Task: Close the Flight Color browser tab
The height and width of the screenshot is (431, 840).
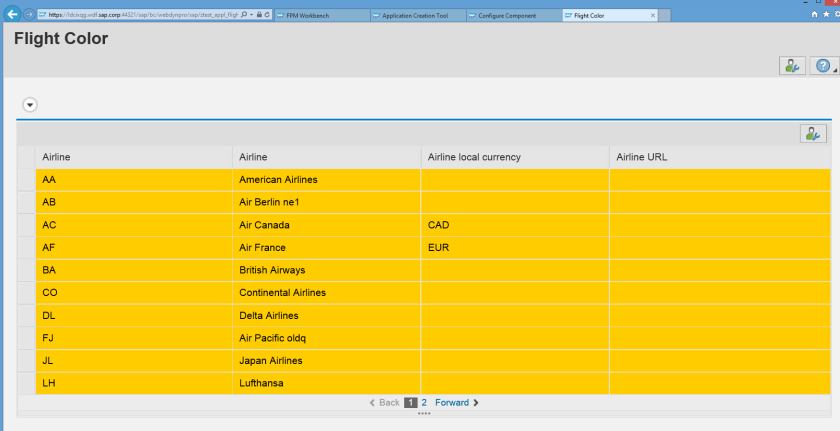Action: (x=652, y=16)
